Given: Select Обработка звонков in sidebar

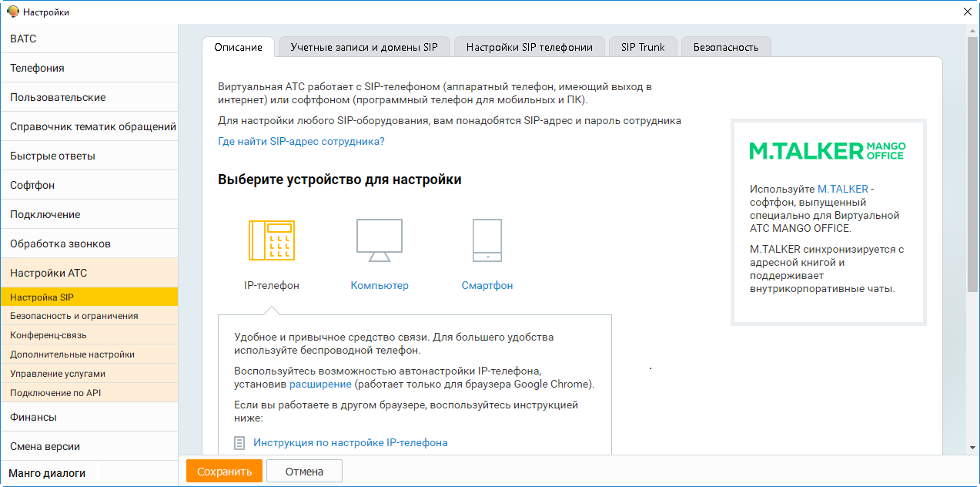Looking at the screenshot, I should 89,243.
